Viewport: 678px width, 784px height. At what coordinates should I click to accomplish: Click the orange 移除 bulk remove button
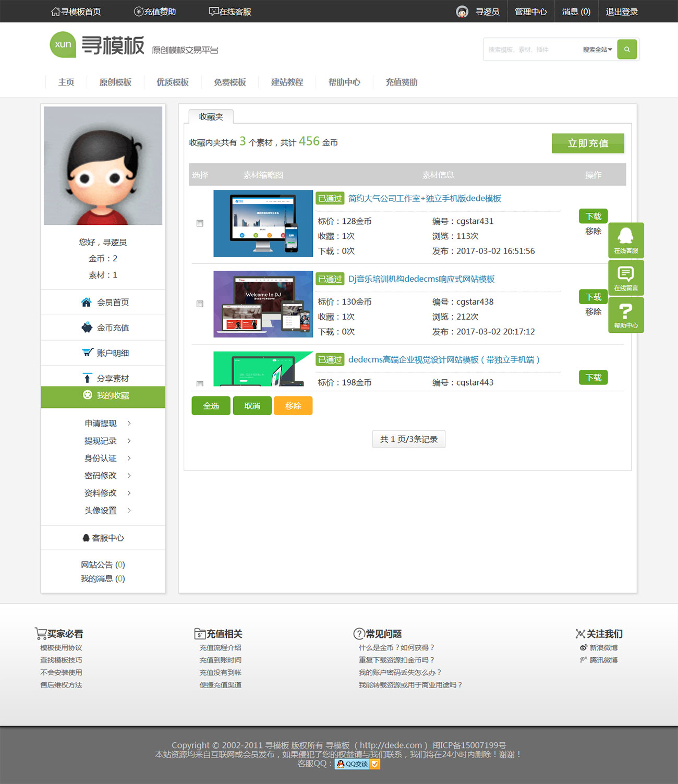(293, 406)
